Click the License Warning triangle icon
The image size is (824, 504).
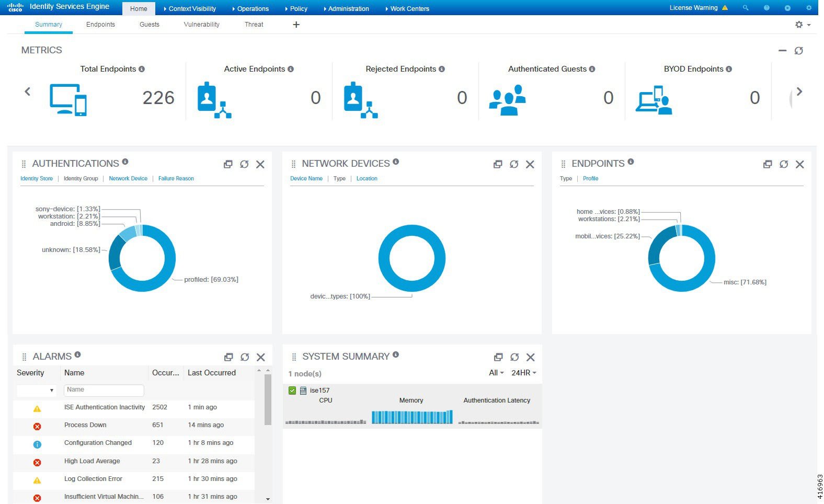725,8
